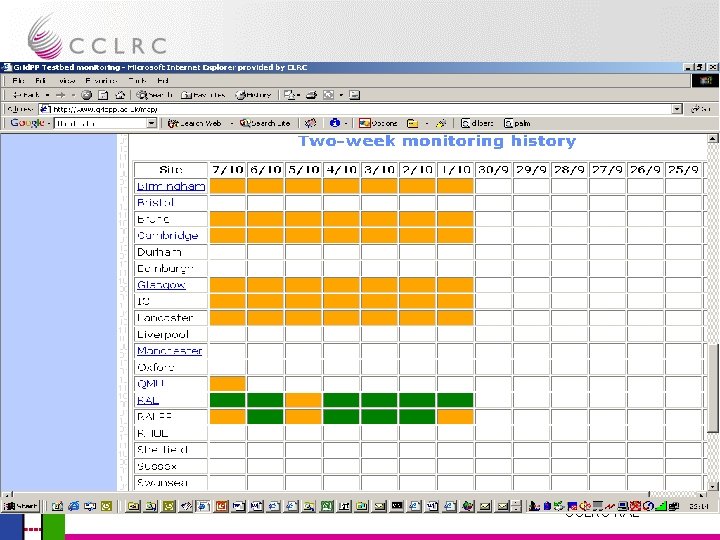Click the orange RAL status cell for 5/10
720x540 pixels.
point(304,400)
